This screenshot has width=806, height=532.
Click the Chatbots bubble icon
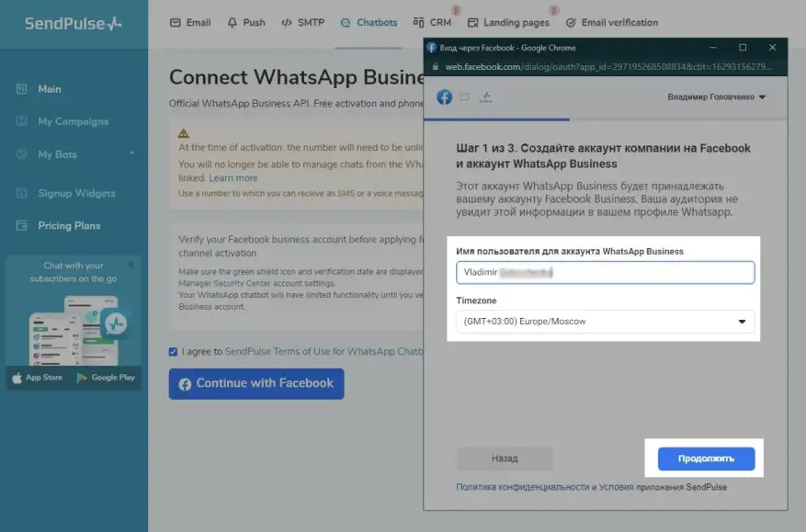346,23
